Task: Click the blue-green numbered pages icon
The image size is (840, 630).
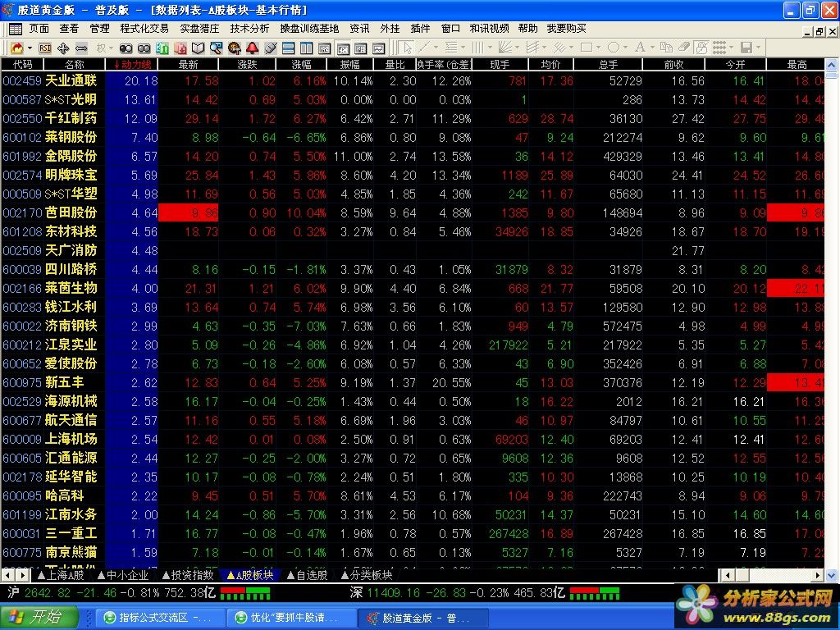Action: [x=162, y=48]
